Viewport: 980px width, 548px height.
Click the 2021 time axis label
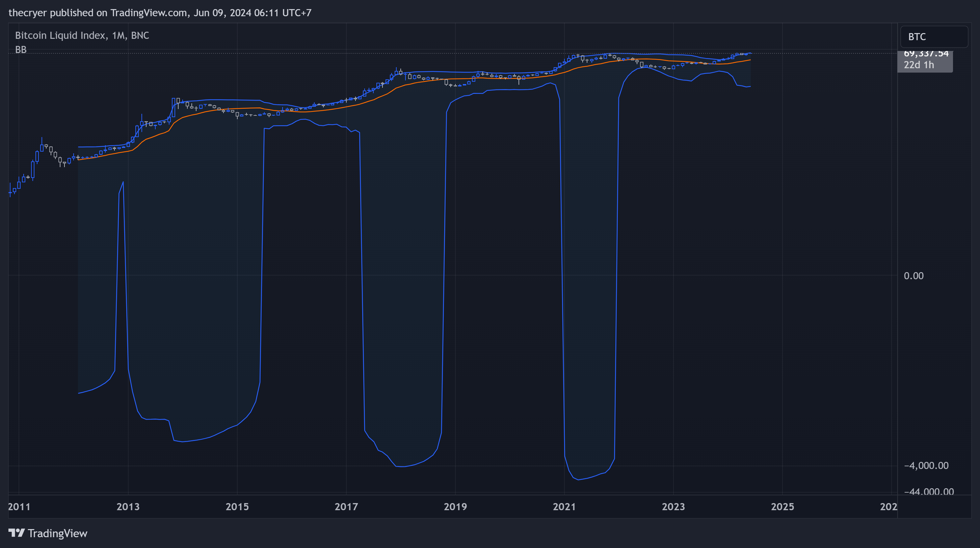[564, 506]
